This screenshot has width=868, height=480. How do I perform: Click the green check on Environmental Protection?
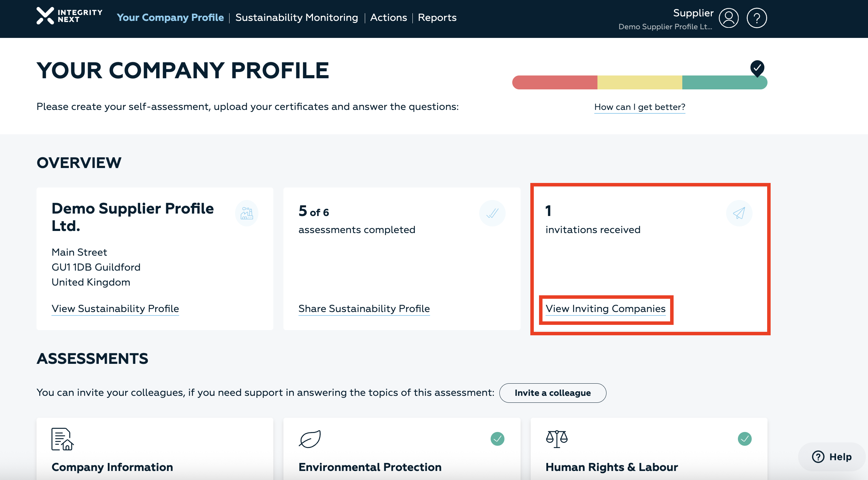click(x=497, y=439)
